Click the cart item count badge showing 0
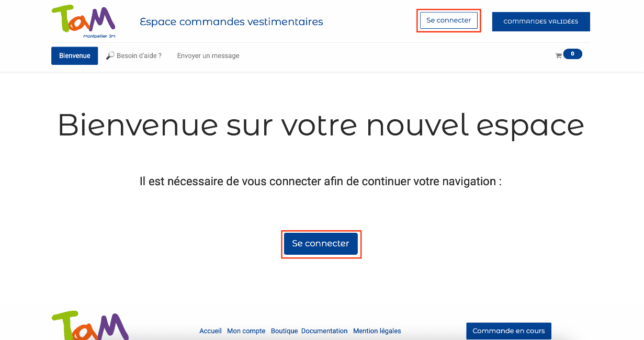This screenshot has width=644, height=340. point(572,53)
